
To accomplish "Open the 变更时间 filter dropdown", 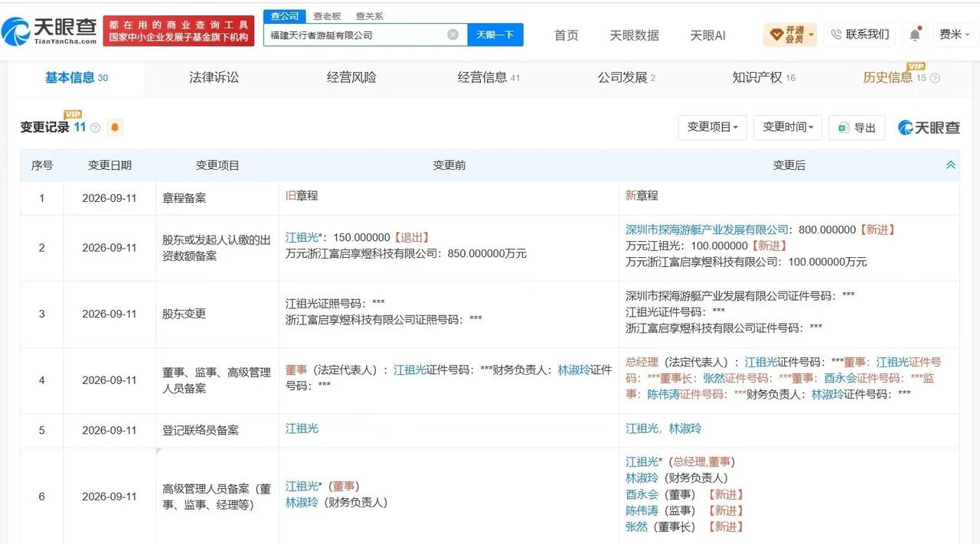I will coord(787,127).
